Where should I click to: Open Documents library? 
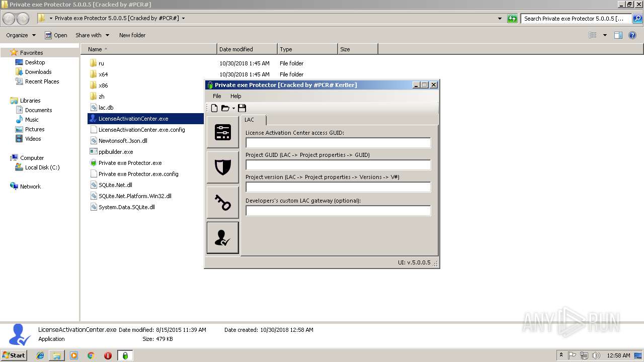38,110
